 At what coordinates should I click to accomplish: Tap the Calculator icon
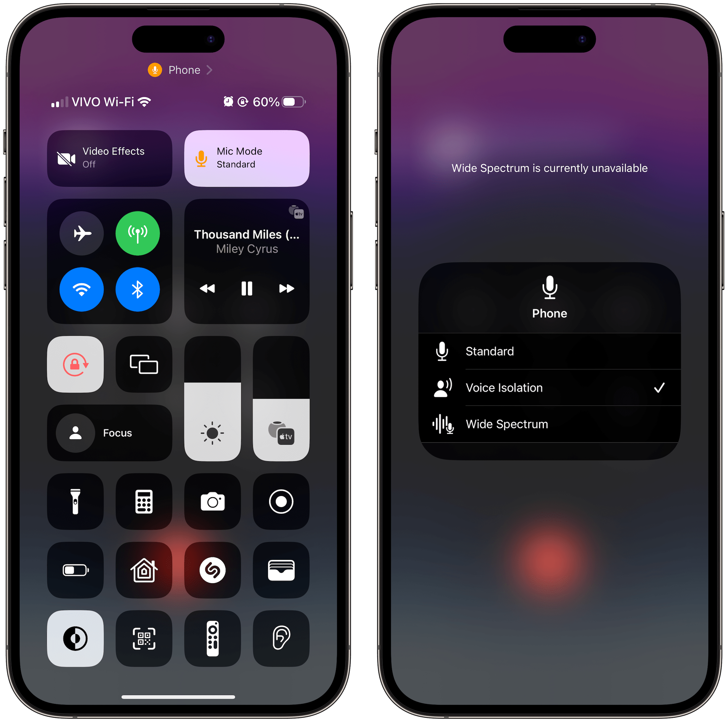pyautogui.click(x=144, y=500)
